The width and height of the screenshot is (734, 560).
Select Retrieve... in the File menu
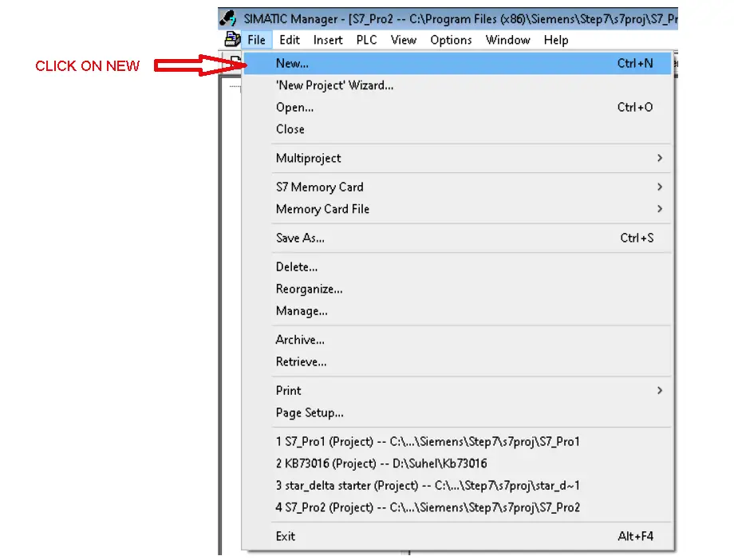[457, 361]
